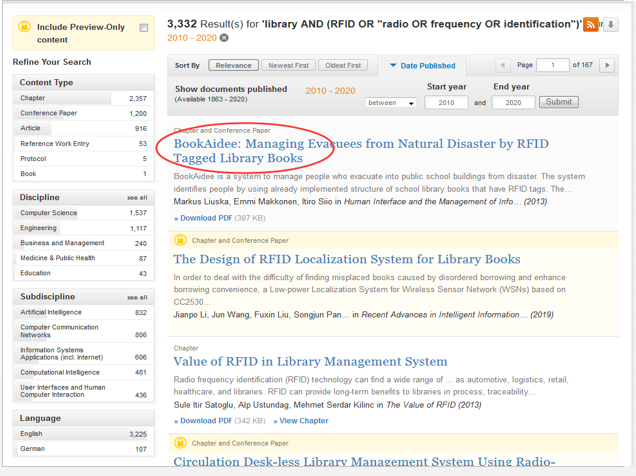Filter by English language
Image resolution: width=636 pixels, height=476 pixels.
pyautogui.click(x=84, y=434)
